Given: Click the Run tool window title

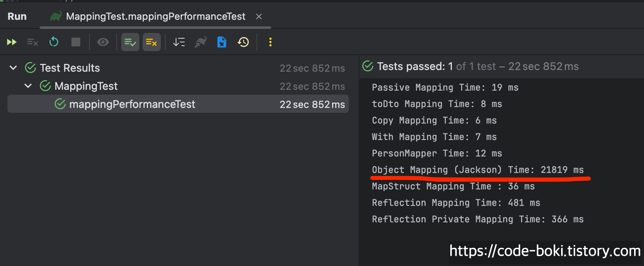Looking at the screenshot, I should (17, 16).
